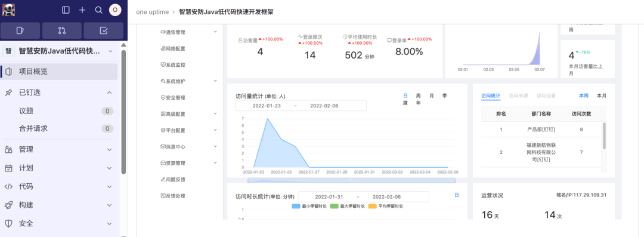This screenshot has width=644, height=237.
Task: Click the department table scrollbar
Action: [604, 136]
